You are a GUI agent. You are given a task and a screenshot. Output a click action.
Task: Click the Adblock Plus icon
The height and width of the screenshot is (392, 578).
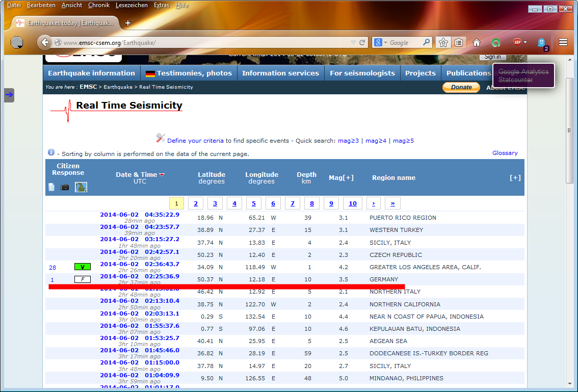(x=517, y=43)
